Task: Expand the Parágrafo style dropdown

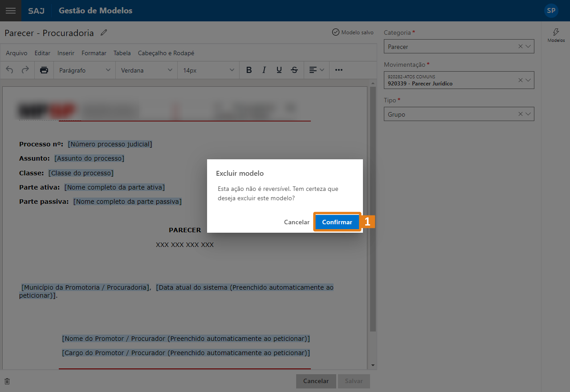Action: coord(85,70)
